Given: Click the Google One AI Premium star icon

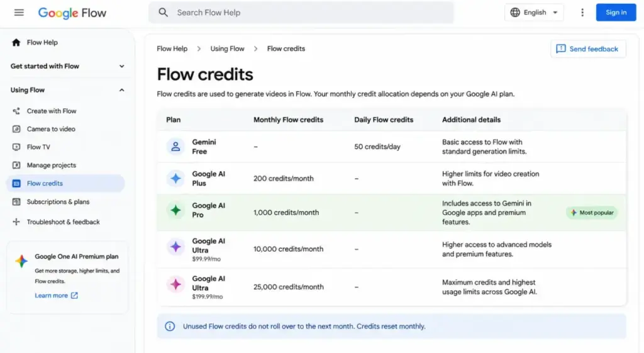Looking at the screenshot, I should (21, 261).
